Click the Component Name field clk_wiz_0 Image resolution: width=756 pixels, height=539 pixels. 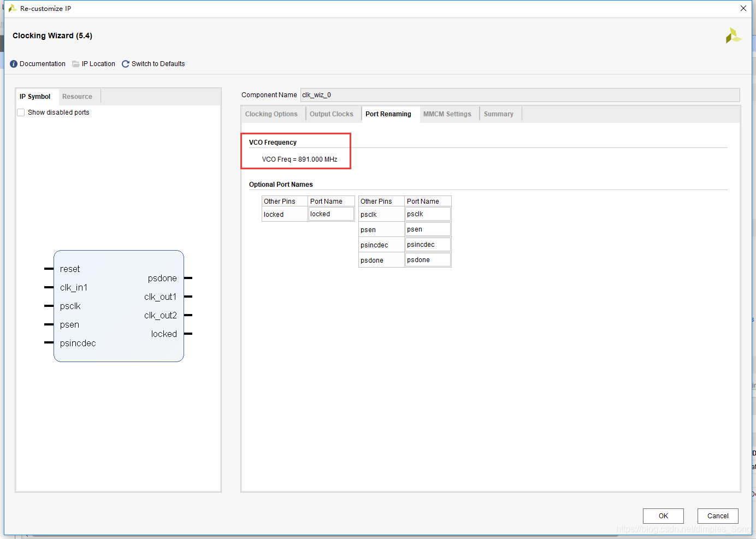pos(520,95)
